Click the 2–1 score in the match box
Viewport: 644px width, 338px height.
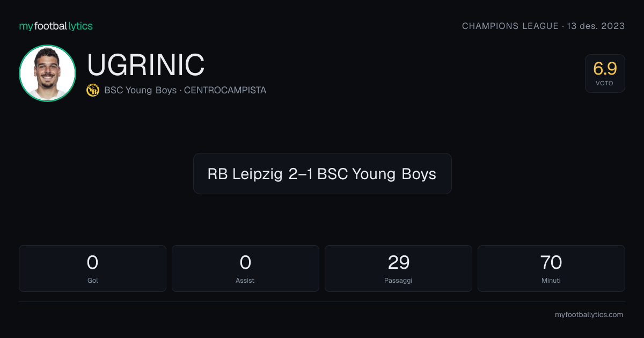(x=301, y=174)
